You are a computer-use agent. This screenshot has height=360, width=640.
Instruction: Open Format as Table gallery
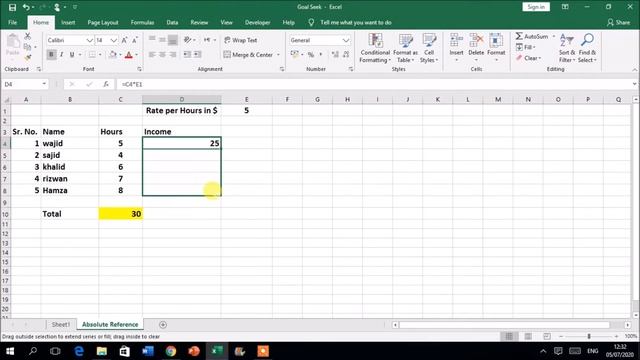point(405,48)
